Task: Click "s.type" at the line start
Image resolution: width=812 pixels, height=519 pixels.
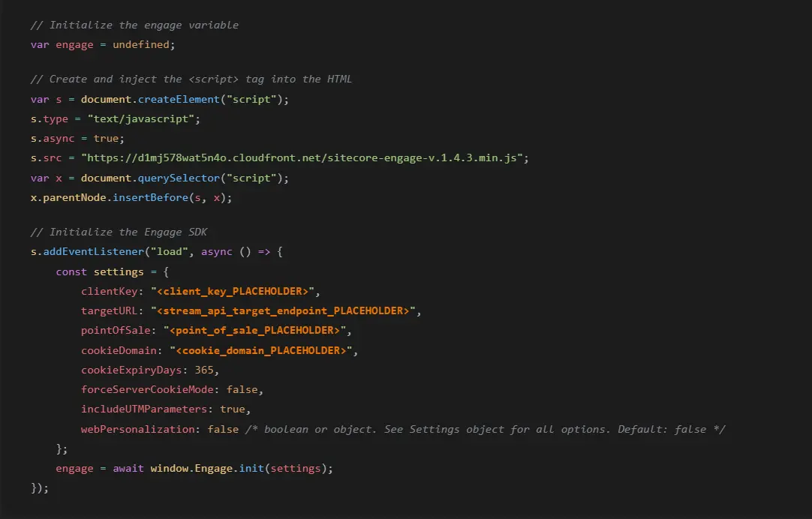Action: (x=50, y=119)
